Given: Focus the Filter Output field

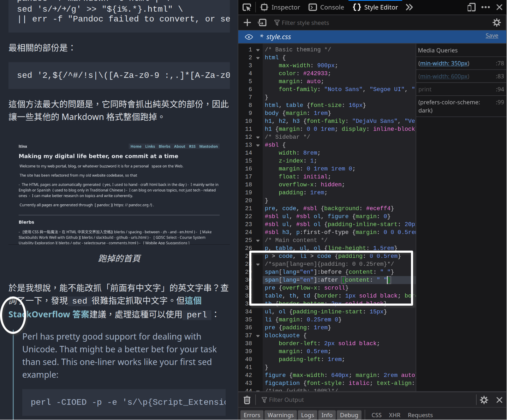Looking at the screenshot, I should point(367,400).
